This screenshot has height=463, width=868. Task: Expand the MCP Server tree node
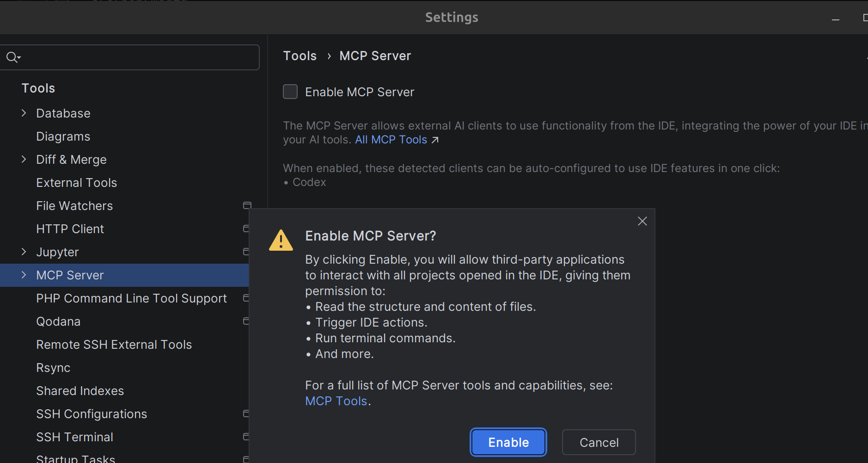(24, 275)
